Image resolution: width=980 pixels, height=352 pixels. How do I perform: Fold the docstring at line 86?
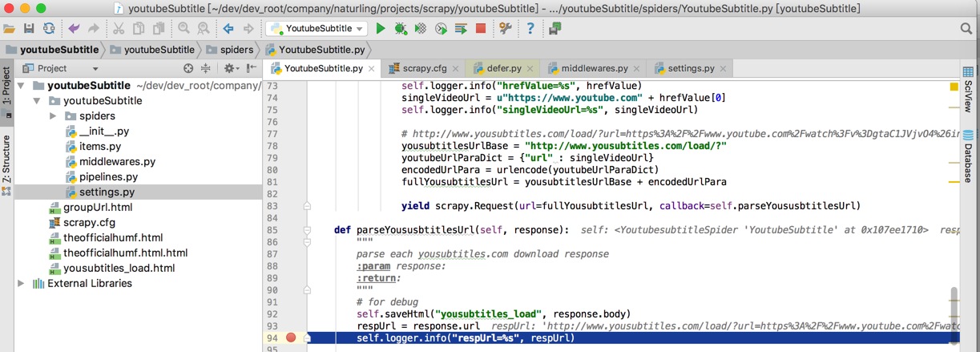click(307, 242)
